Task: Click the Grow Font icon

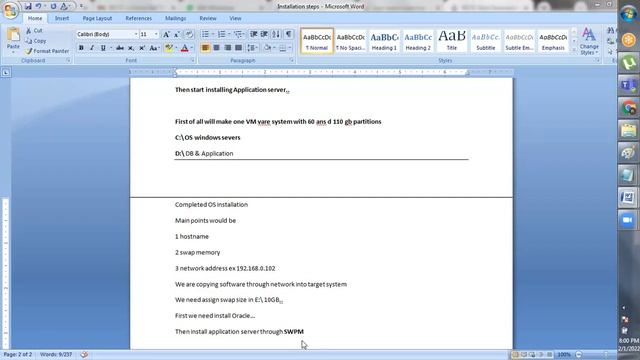Action: click(x=166, y=35)
